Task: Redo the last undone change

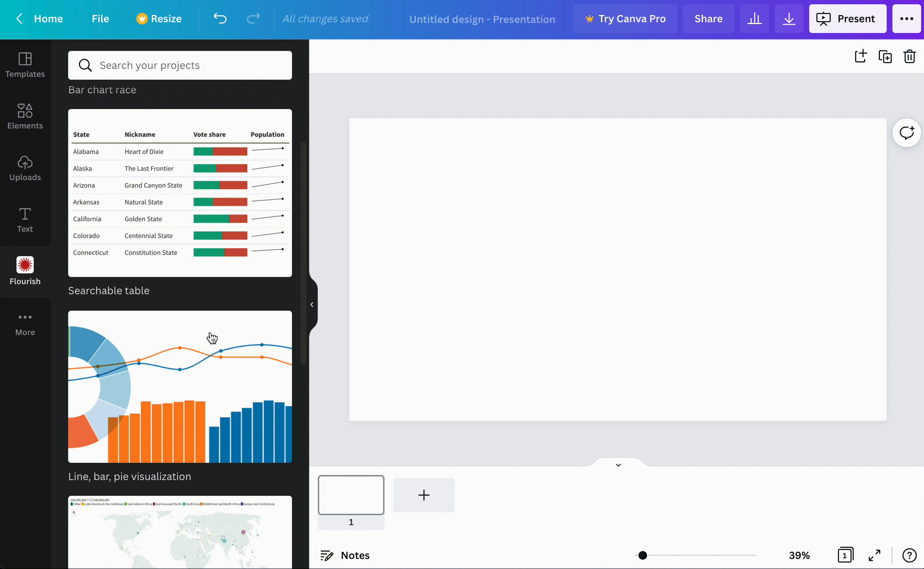Action: point(253,18)
